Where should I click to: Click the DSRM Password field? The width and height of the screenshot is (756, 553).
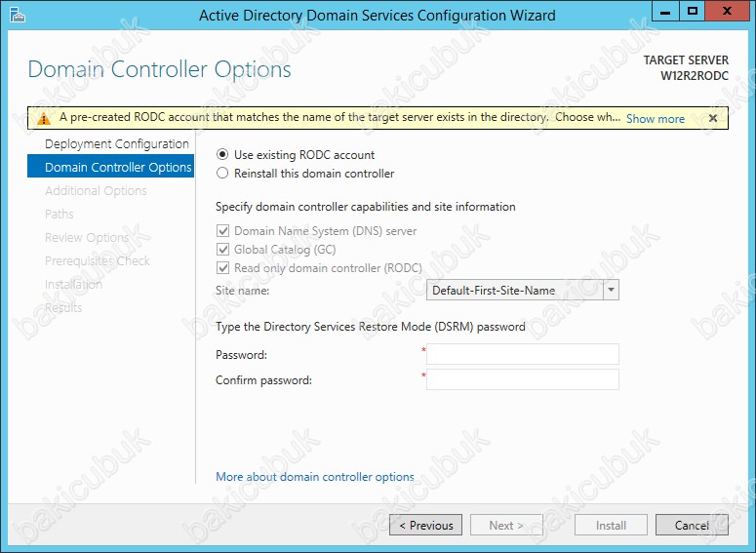(x=523, y=354)
